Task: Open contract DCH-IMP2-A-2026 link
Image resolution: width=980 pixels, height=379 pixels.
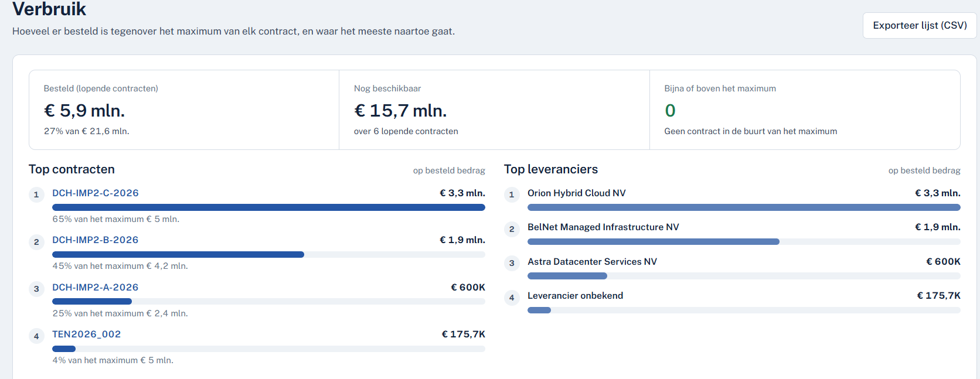Action: 96,288
